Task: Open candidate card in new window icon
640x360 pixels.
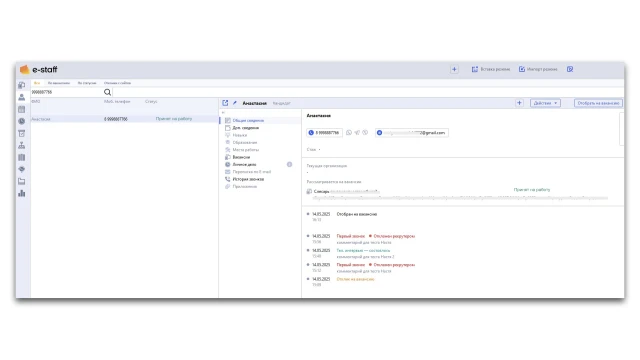Action: pos(225,103)
